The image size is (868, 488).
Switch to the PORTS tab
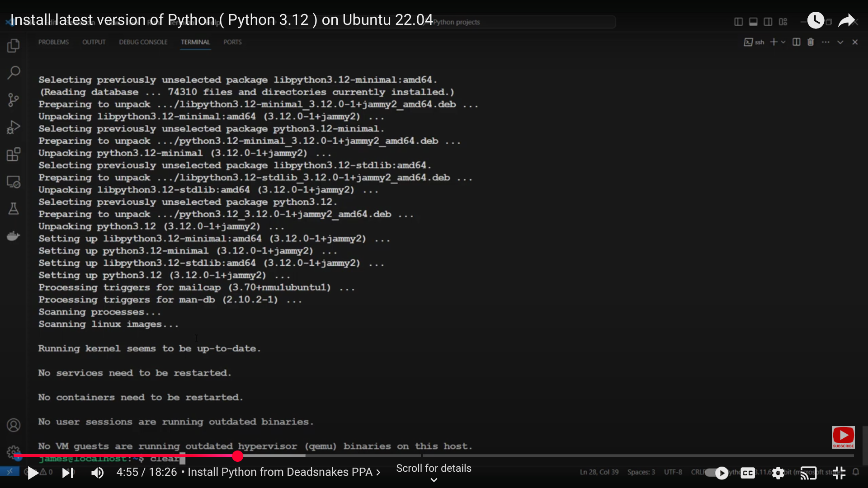coord(232,42)
